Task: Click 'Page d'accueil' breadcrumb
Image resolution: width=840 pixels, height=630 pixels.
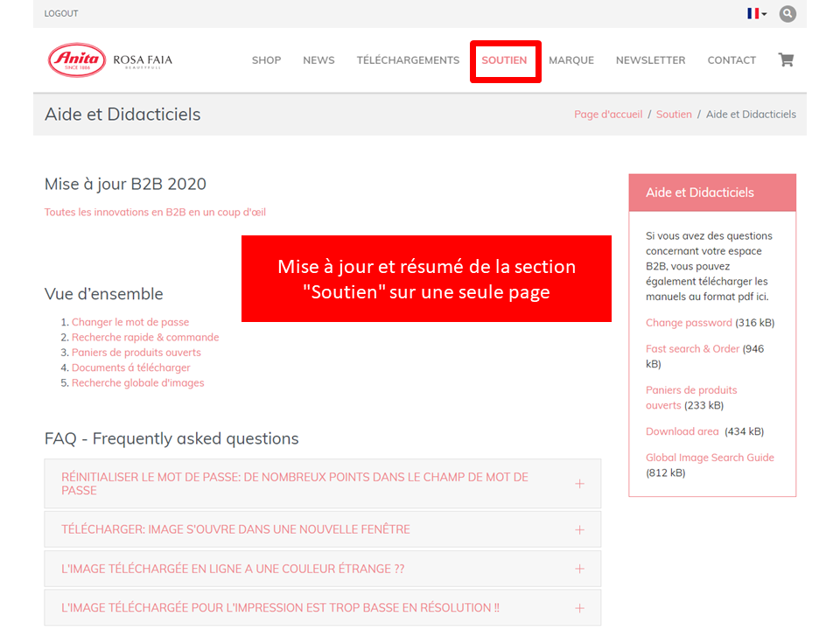Action: coord(608,115)
